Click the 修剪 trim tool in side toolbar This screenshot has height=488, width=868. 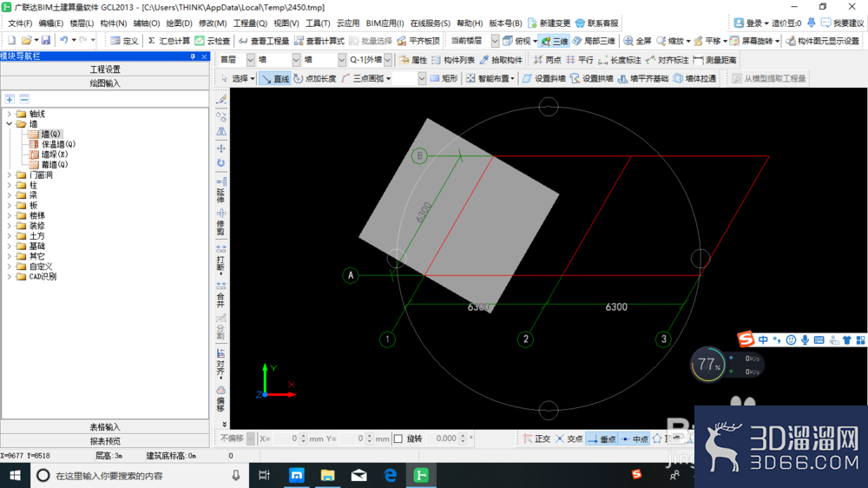pyautogui.click(x=220, y=222)
